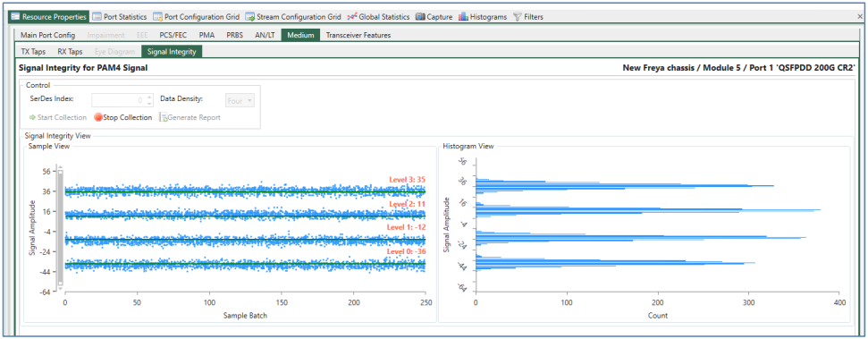
Task: Click the Level 1: -12 label
Action: pos(406,227)
